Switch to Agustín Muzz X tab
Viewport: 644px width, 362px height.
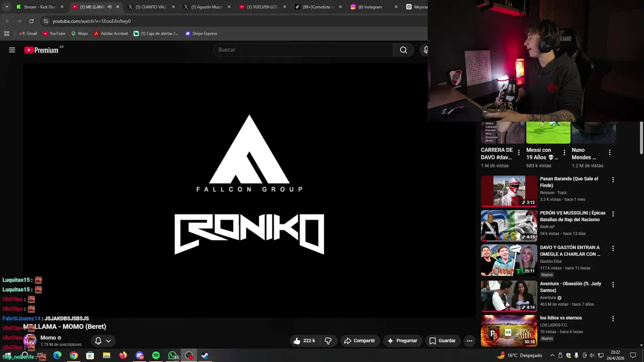pos(207,7)
